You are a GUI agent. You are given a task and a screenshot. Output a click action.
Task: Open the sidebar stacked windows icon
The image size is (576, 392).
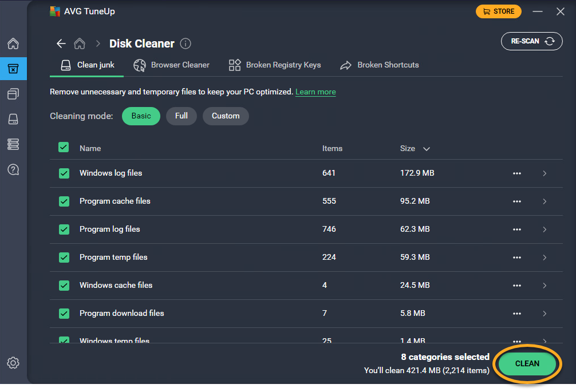[13, 94]
